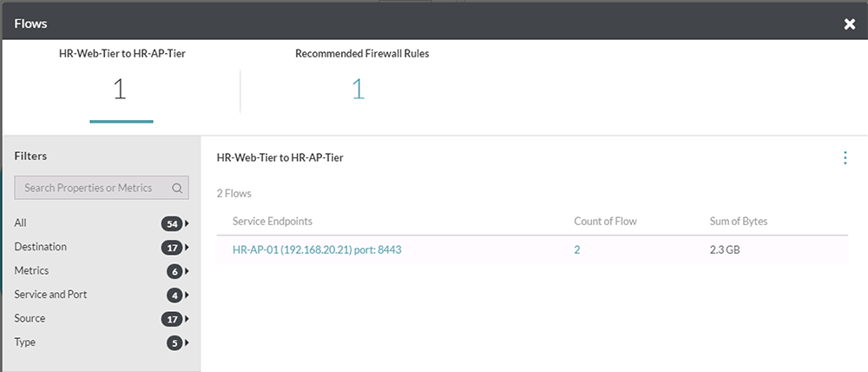Focus the Search Properties or Metrics field

[x=102, y=188]
